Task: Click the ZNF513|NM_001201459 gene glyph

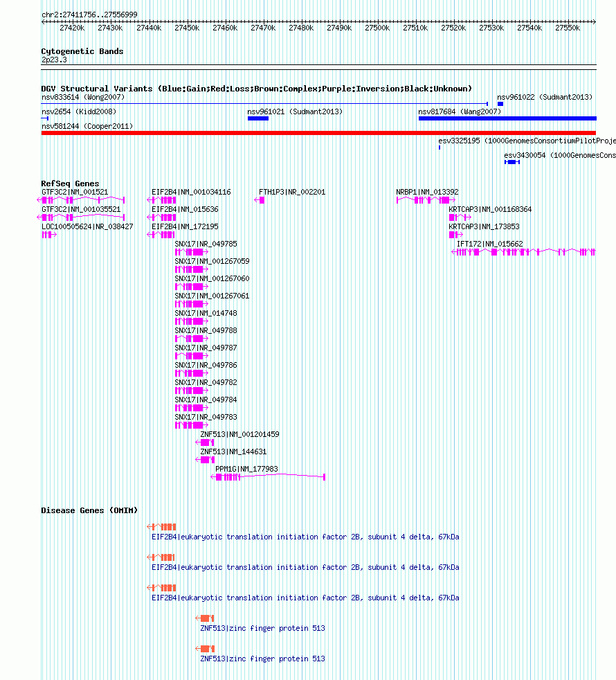Action: point(205,442)
